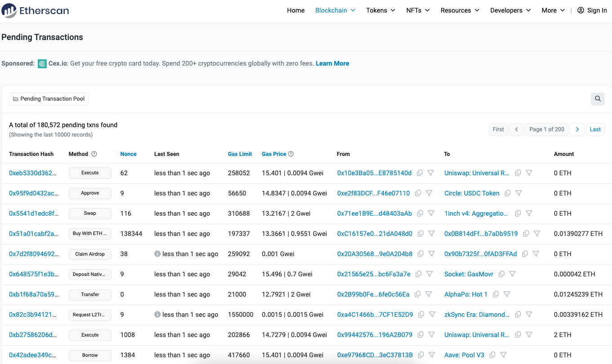
Task: Copy the From address 0xa4C1466b...7CF1E52D9
Action: (421, 315)
